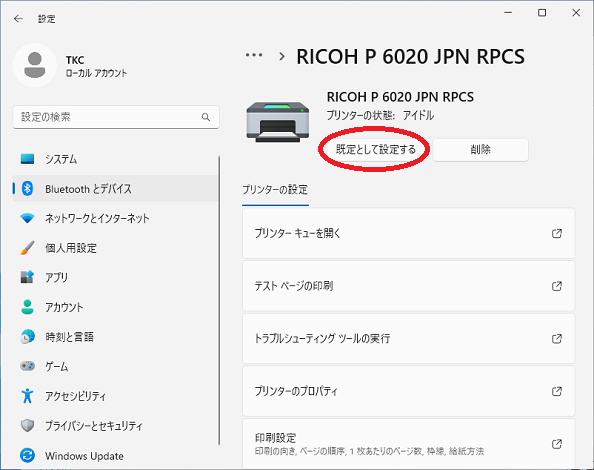Viewport: 594px width, 470px height.
Task: Open テスト ページの印刷
Action: click(408, 286)
